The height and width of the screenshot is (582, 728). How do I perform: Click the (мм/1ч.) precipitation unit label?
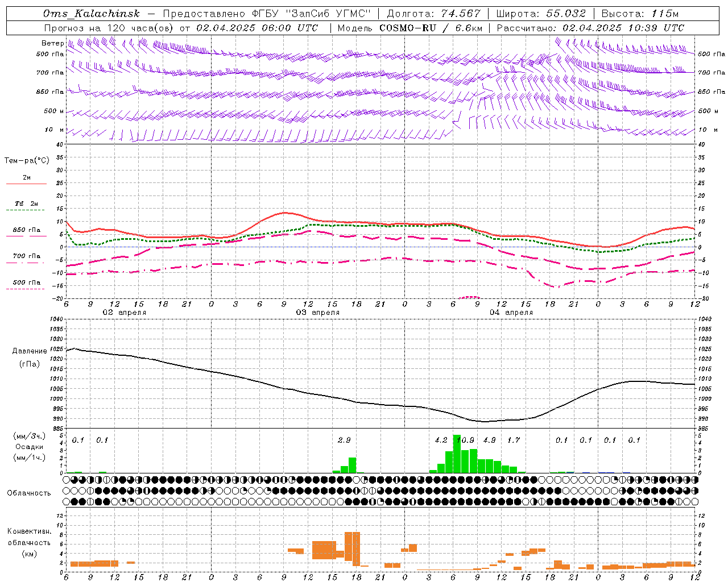pyautogui.click(x=30, y=458)
